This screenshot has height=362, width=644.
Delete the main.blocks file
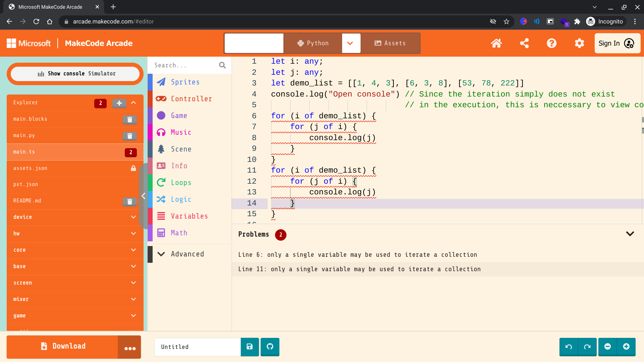(x=129, y=119)
